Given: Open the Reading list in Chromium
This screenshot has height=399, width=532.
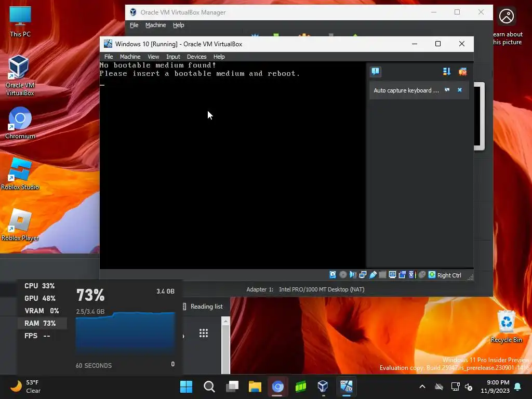Looking at the screenshot, I should click(203, 307).
